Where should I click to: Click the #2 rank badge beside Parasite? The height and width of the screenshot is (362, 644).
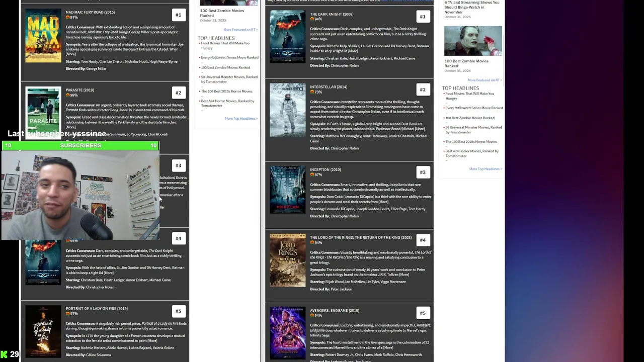click(x=178, y=93)
